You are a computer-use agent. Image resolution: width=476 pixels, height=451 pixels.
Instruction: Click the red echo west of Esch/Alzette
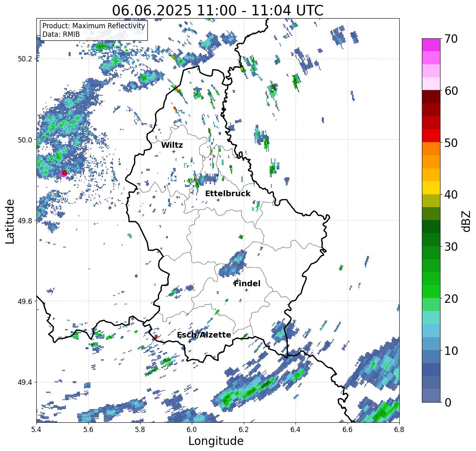156,337
